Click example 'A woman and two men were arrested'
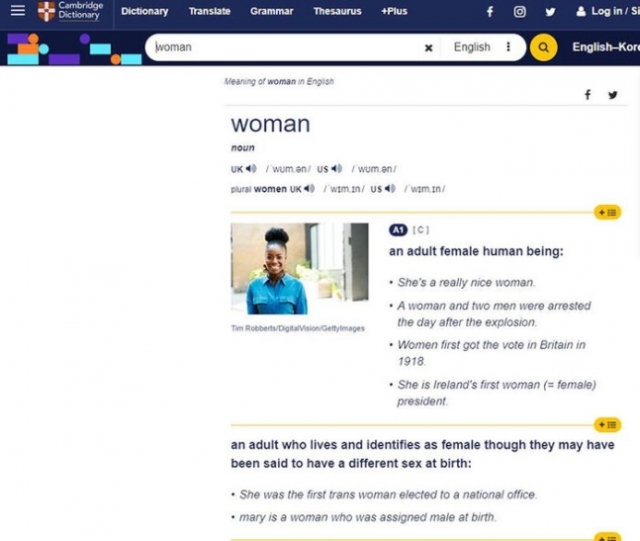 click(x=494, y=314)
